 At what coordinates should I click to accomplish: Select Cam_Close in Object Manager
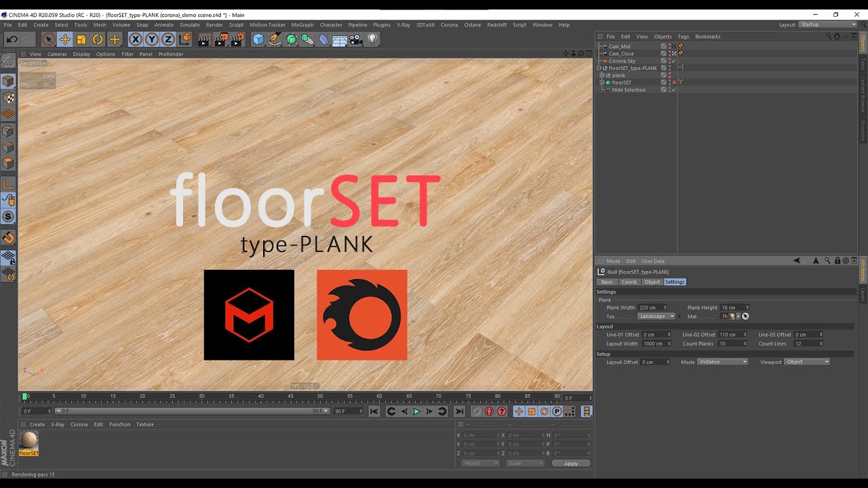621,54
